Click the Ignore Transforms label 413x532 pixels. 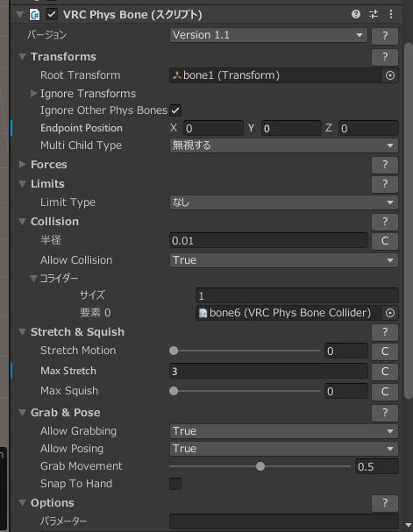[88, 94]
